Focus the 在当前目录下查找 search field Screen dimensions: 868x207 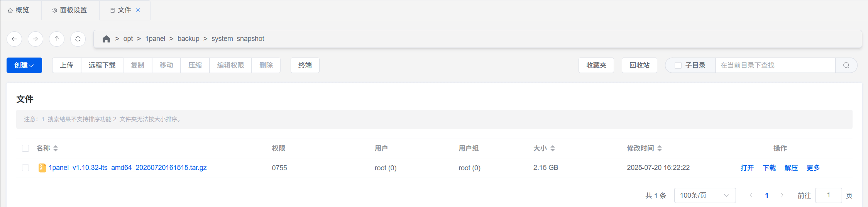(775, 65)
